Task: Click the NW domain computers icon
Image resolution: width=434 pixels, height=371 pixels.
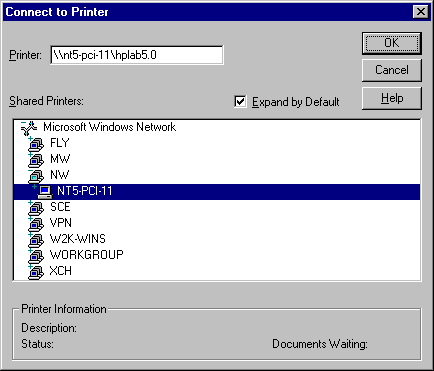Action: coord(37,176)
